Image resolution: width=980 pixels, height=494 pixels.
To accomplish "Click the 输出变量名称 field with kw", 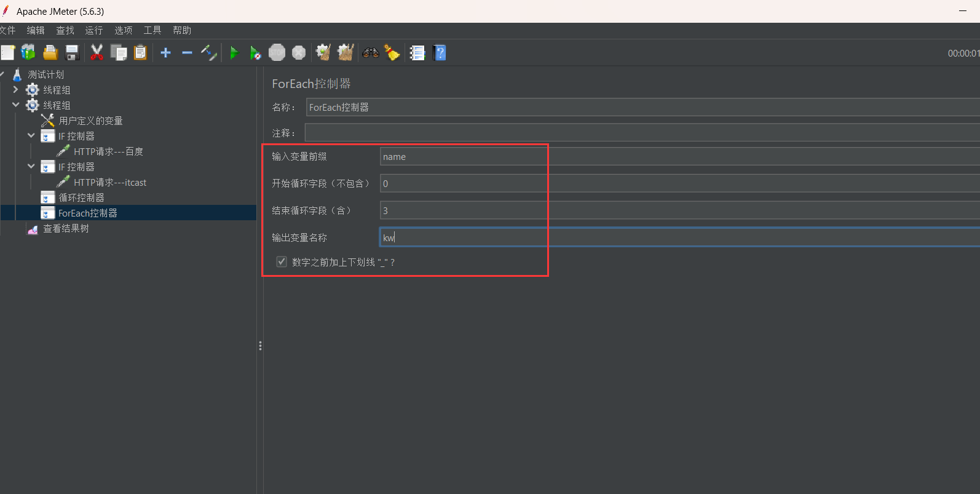I will 679,237.
